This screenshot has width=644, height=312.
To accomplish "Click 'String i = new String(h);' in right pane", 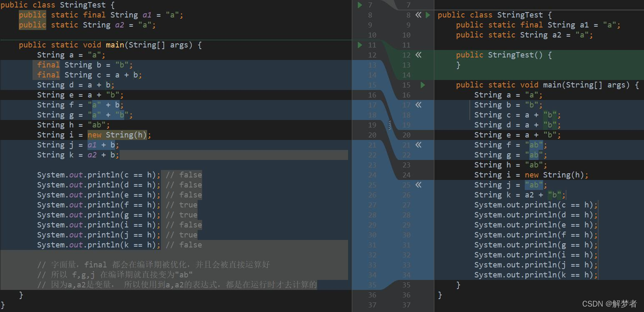I will tap(531, 175).
